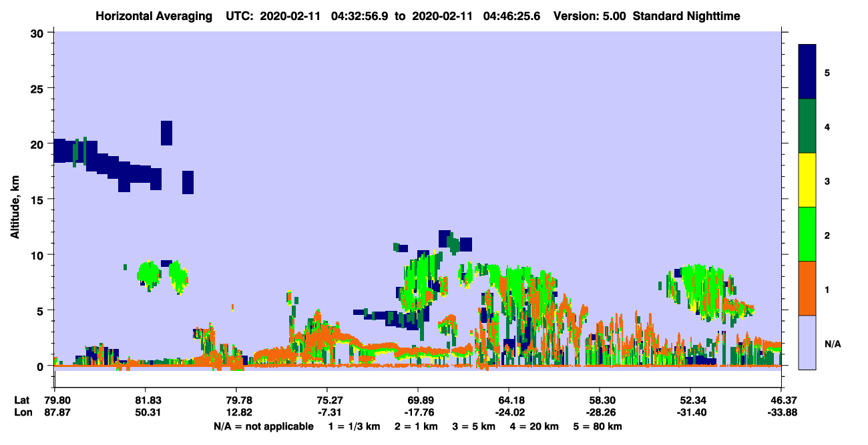The width and height of the screenshot is (868, 445).
Task: Click longitude value -31.40
Action: (x=690, y=412)
